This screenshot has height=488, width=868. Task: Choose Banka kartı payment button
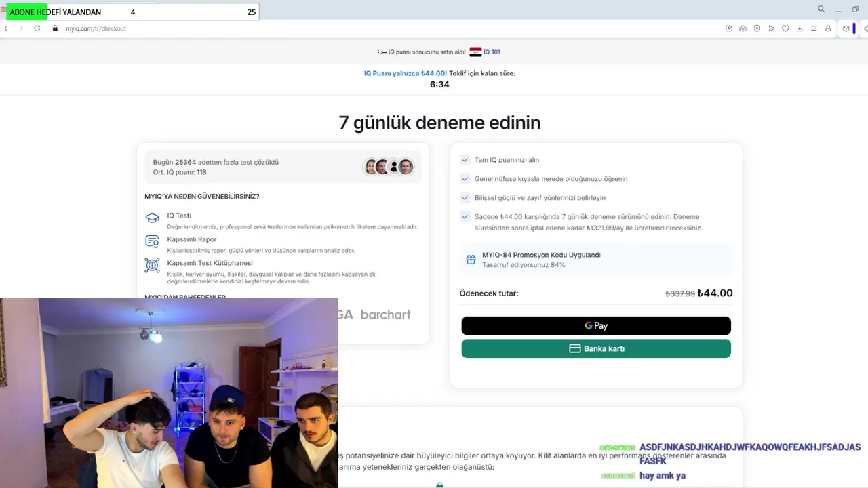tap(596, 348)
